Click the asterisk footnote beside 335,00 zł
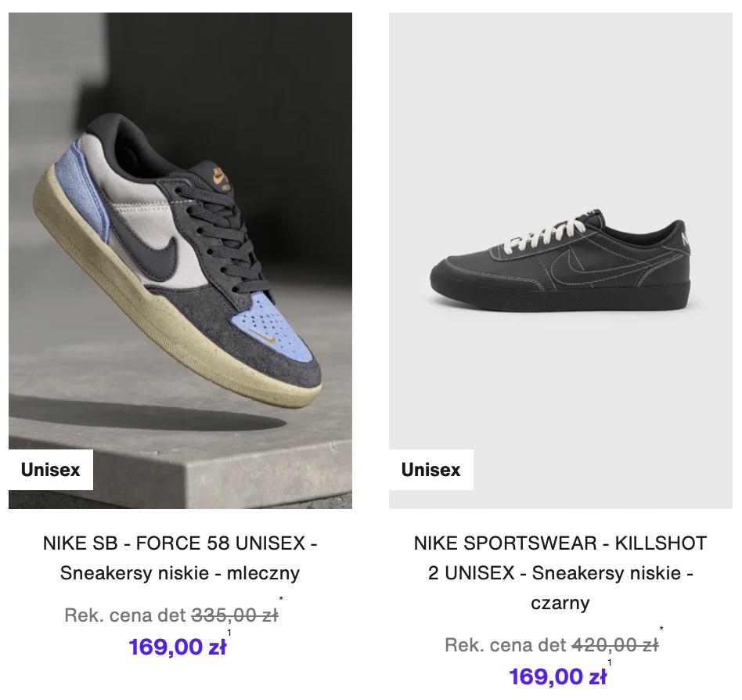Image resolution: width=742 pixels, height=700 pixels. click(281, 601)
